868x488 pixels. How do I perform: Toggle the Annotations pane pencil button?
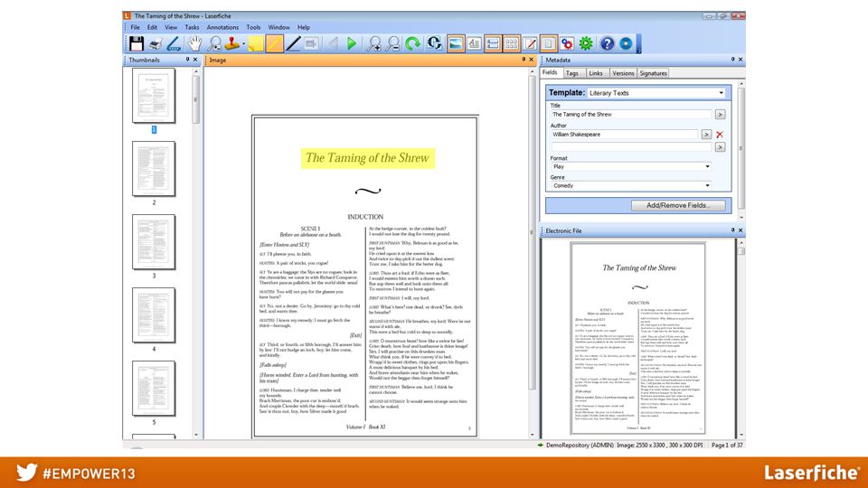tap(530, 43)
